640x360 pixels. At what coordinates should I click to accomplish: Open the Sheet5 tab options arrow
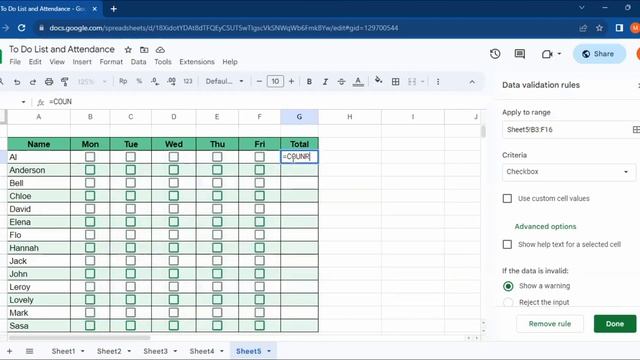coord(269,351)
